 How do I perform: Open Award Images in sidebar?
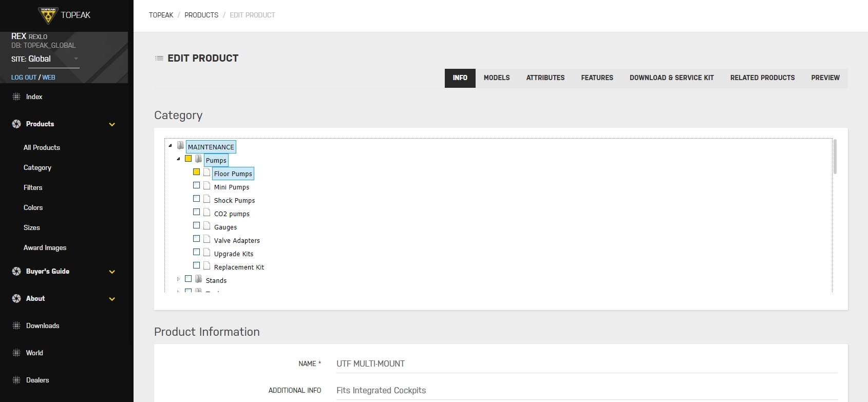(x=45, y=247)
